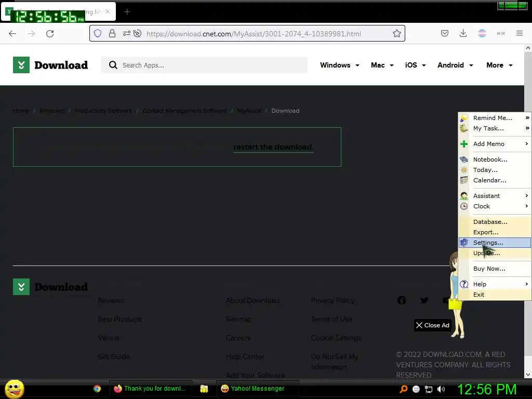This screenshot has height=399, width=532.
Task: Click the striped round extension icon
Action: pyautogui.click(x=482, y=33)
